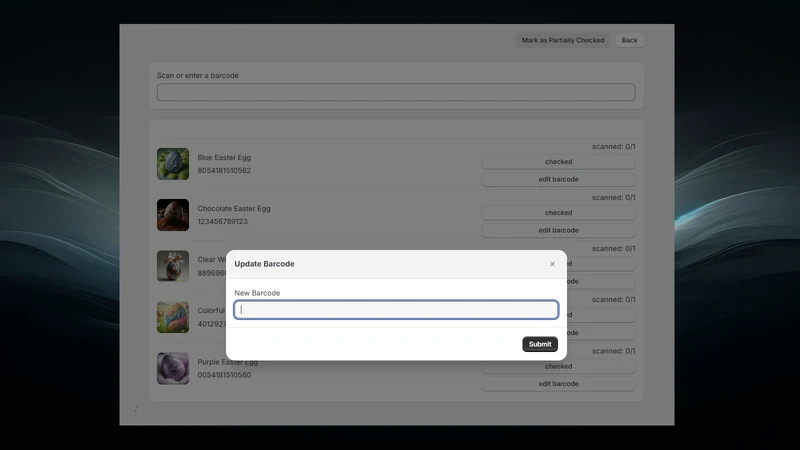The image size is (800, 450).
Task: Submit the new barcode
Action: click(540, 344)
